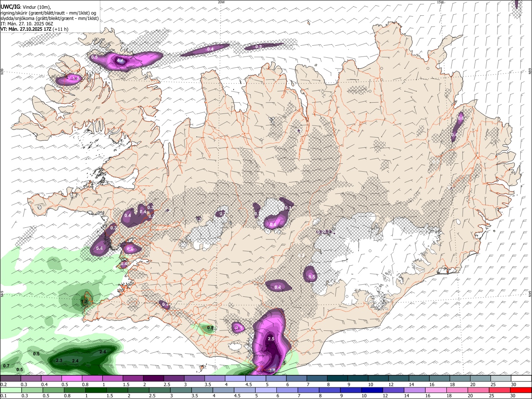Screen dimensions: 532x399
Task: Click the red 25–30 rain legend swatch
Action: coord(499,390)
